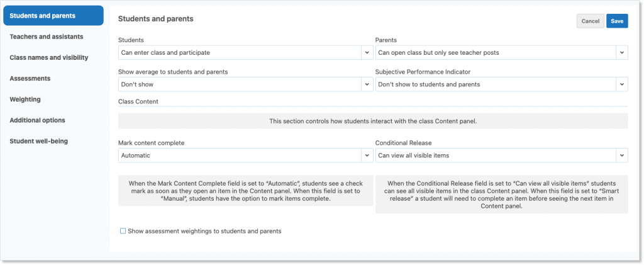Open Student well-being settings
The image size is (644, 265).
[x=38, y=140]
